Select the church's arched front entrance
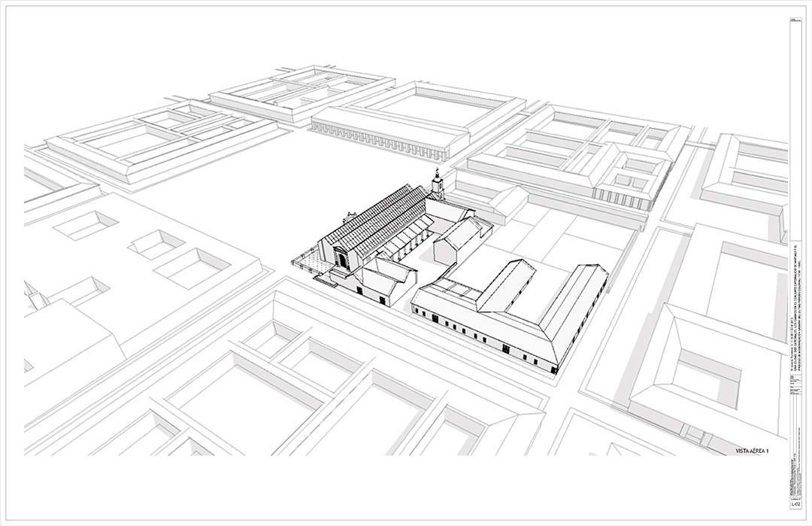The height and width of the screenshot is (526, 812). (x=343, y=260)
